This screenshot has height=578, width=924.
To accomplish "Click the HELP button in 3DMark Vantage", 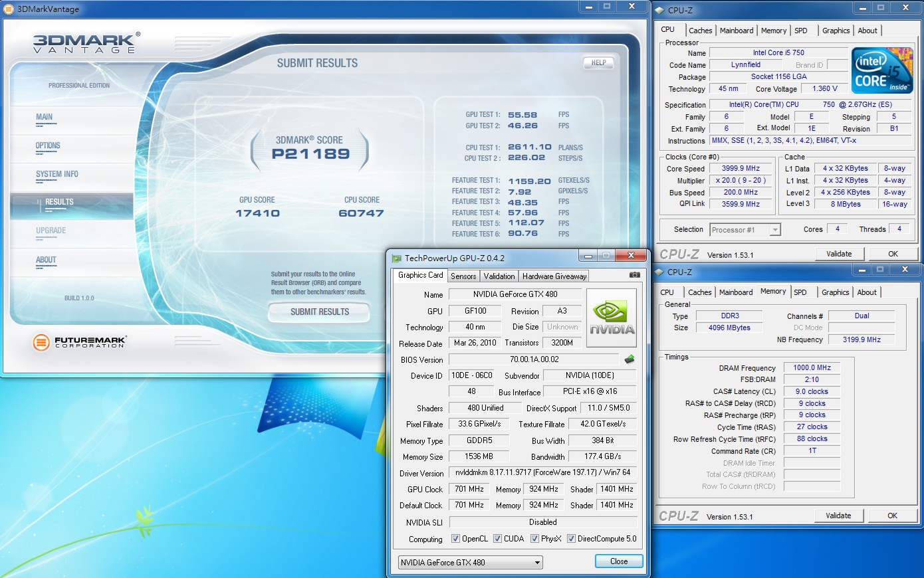I will click(598, 63).
